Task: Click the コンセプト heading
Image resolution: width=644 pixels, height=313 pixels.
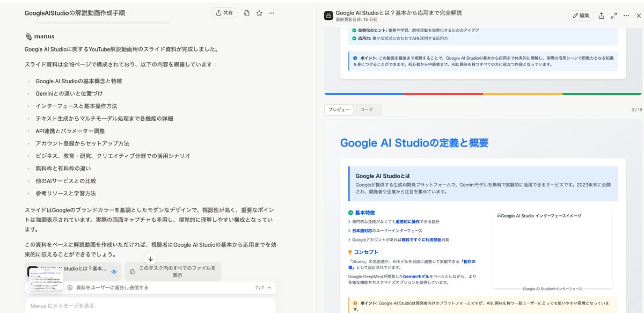Action: (x=367, y=252)
